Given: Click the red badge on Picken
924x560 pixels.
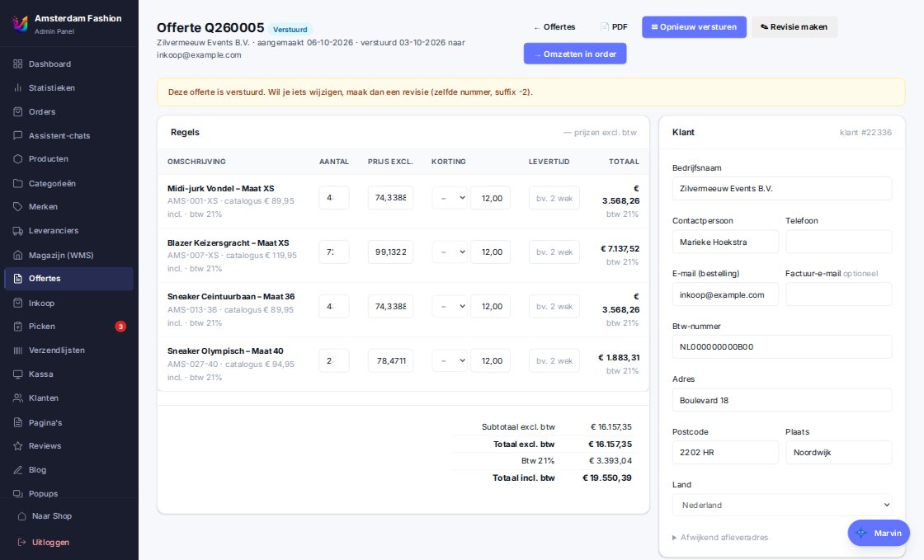Looking at the screenshot, I should (120, 327).
